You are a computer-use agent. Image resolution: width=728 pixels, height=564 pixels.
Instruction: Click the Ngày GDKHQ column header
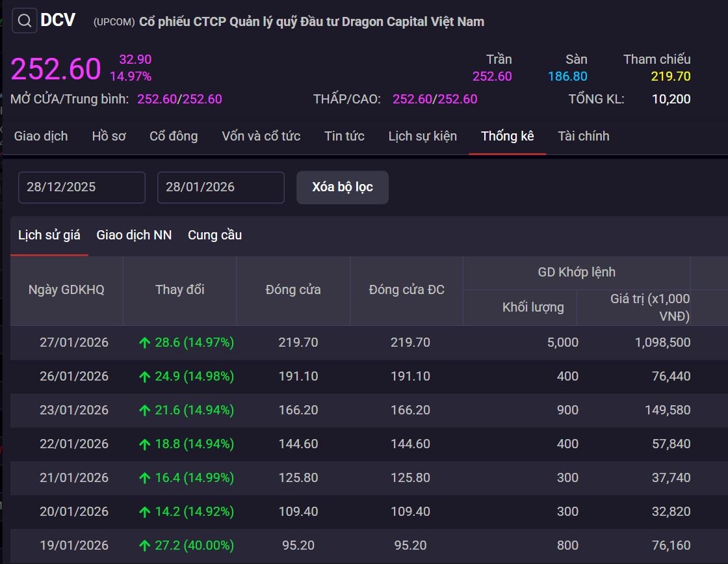tap(66, 290)
